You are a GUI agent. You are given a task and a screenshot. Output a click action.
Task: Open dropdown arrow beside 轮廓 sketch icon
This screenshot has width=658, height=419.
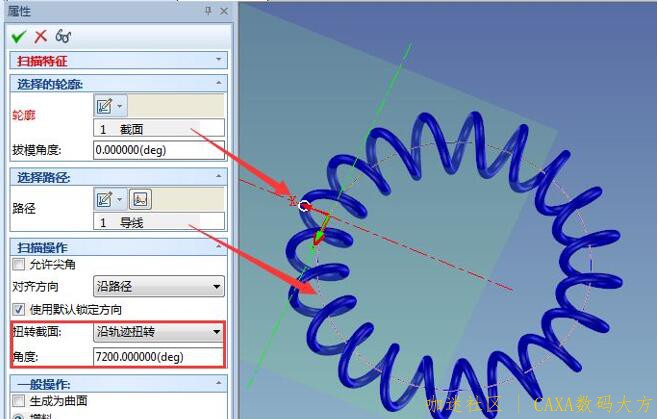(120, 106)
